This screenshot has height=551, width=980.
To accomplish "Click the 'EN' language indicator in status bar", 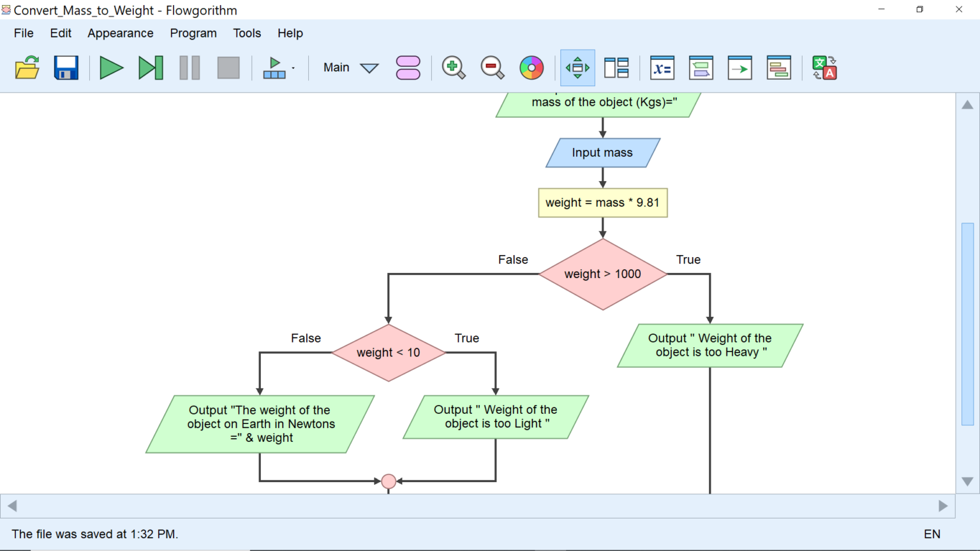I will pyautogui.click(x=932, y=534).
